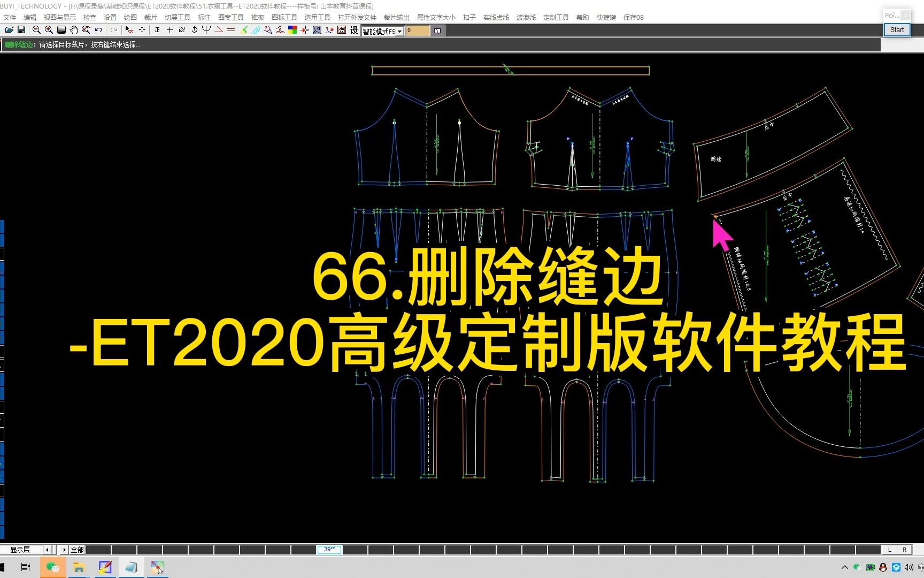
Task: Click the previous zoom view icon
Action: pyautogui.click(x=86, y=30)
